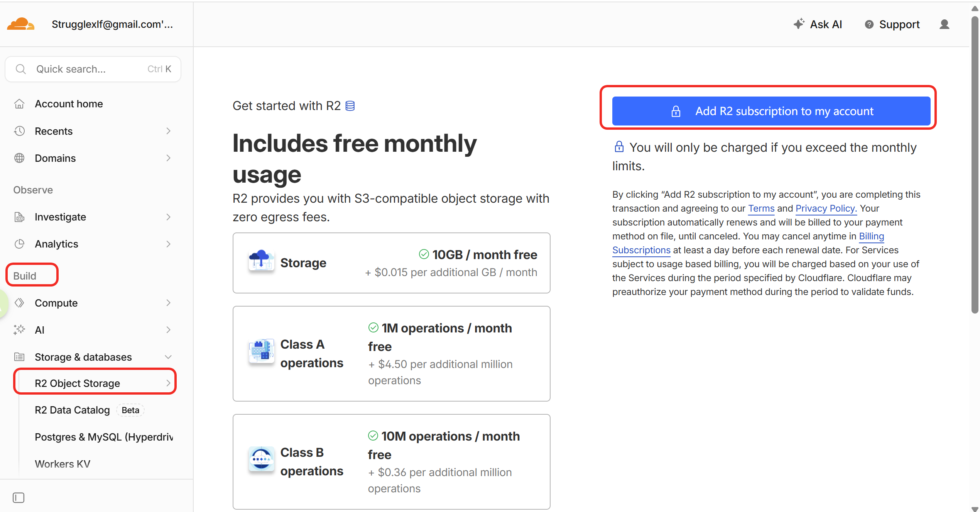Expand the Analytics menu chevron

click(168, 244)
